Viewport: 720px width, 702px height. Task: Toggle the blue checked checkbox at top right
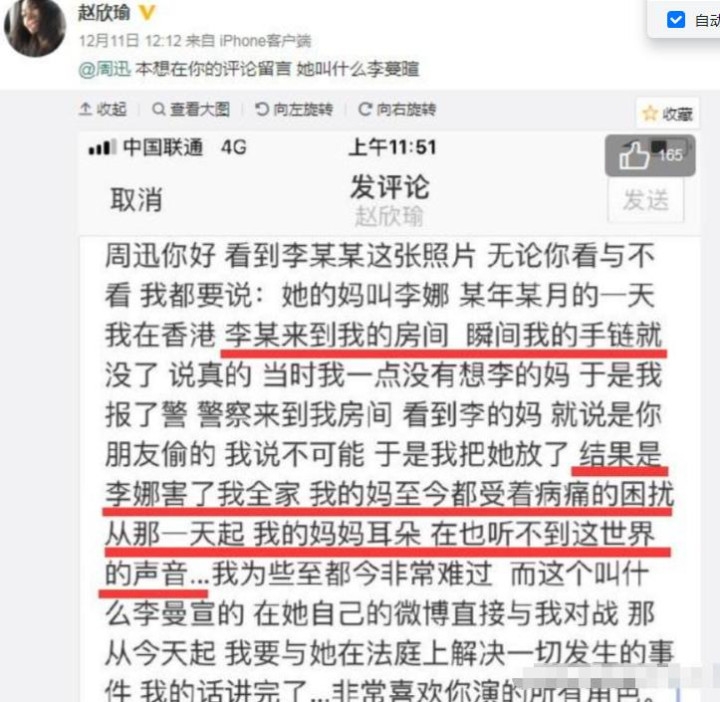tap(675, 20)
